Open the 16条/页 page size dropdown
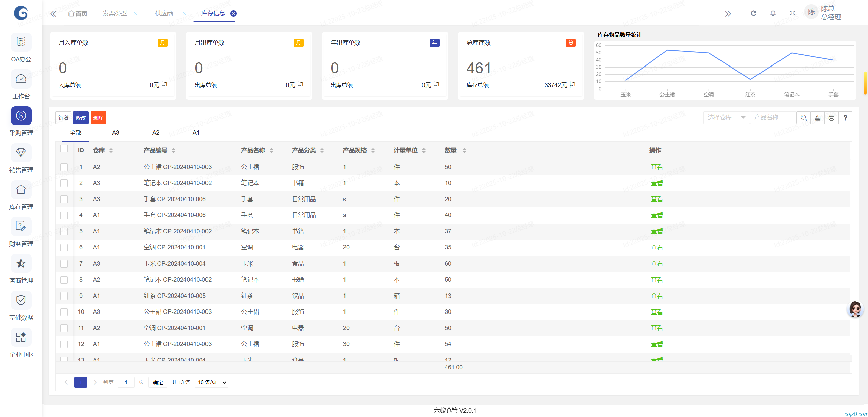The image size is (868, 417). point(211,382)
